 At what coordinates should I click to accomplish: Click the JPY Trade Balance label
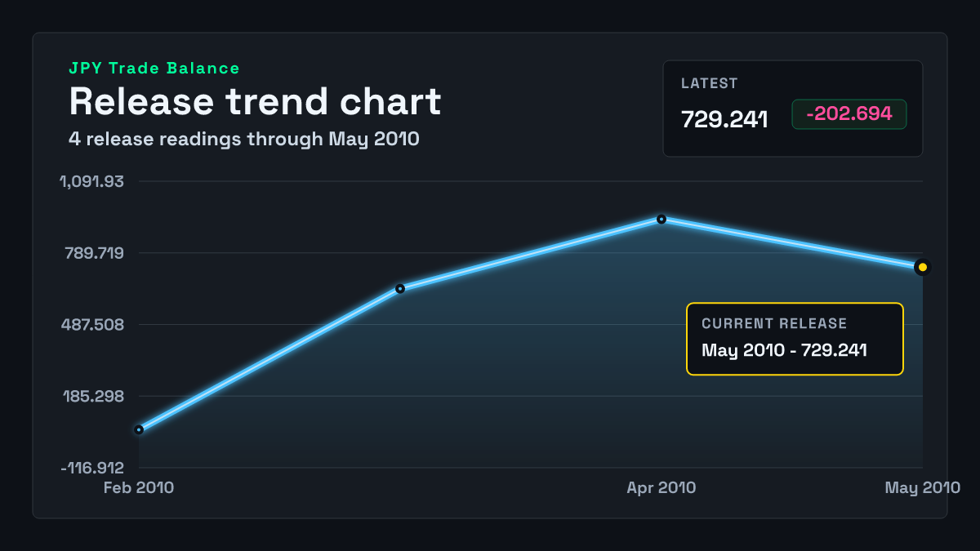point(154,69)
